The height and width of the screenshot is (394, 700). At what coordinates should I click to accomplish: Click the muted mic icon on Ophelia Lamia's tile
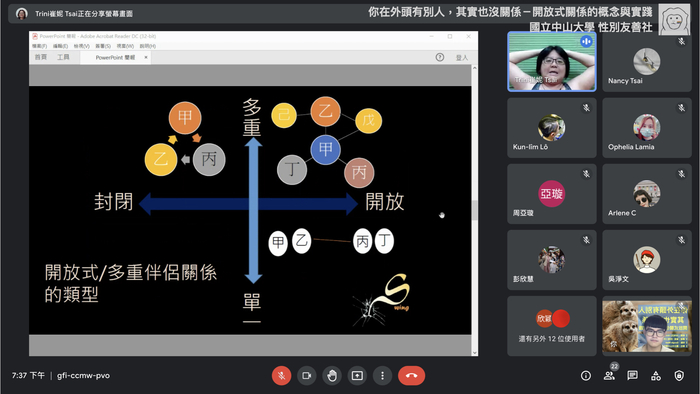pyautogui.click(x=681, y=108)
